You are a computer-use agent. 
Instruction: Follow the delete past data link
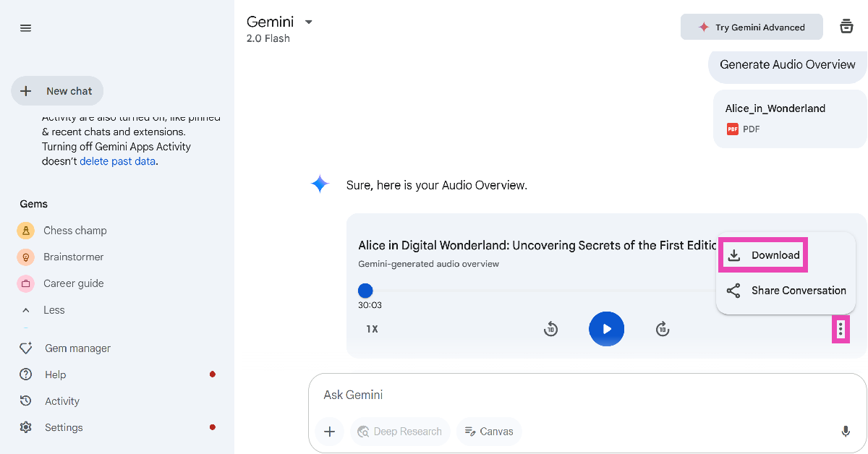117,161
